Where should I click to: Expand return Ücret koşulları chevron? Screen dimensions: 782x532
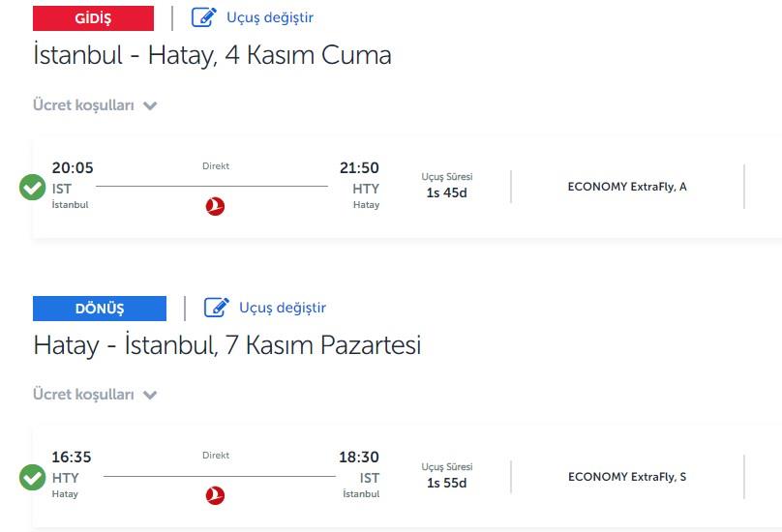[x=150, y=396]
